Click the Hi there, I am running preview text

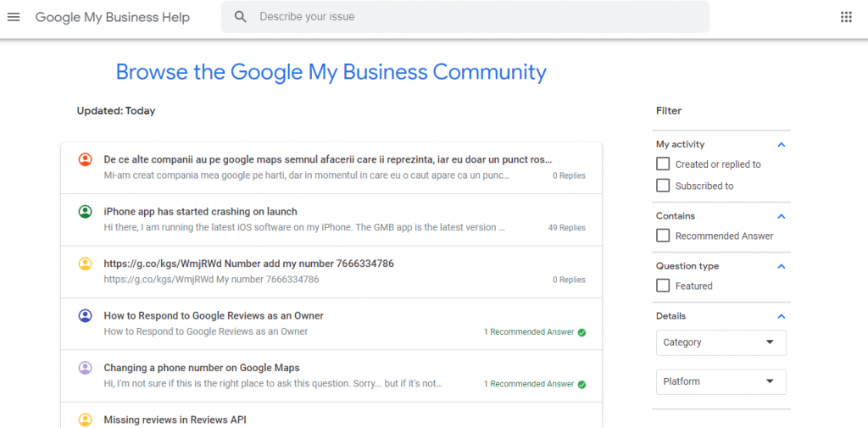pyautogui.click(x=304, y=228)
